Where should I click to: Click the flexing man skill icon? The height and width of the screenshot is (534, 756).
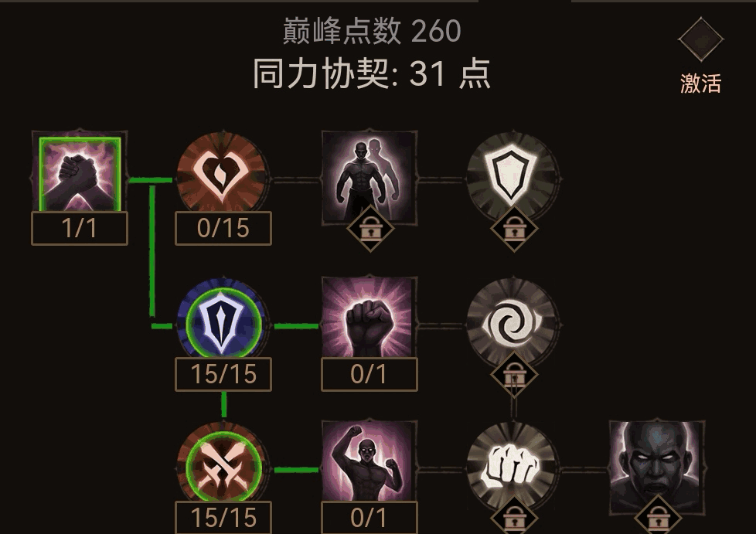[x=369, y=461]
